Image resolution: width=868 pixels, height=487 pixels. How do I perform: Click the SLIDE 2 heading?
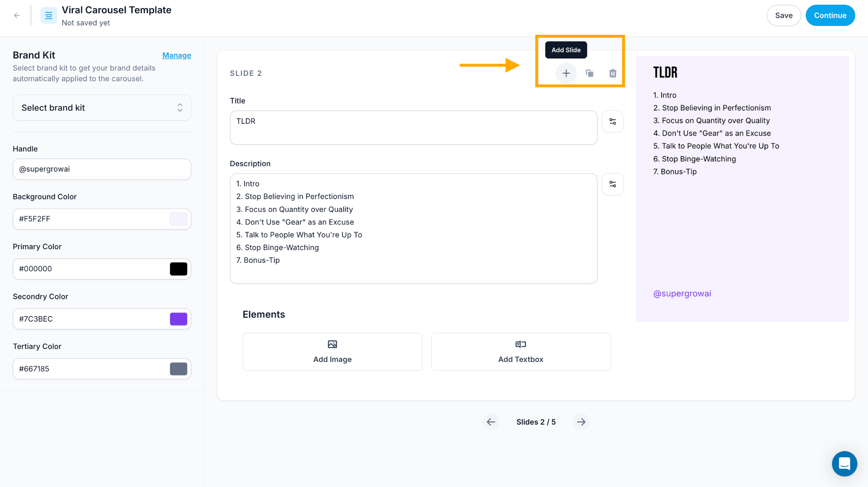(246, 73)
